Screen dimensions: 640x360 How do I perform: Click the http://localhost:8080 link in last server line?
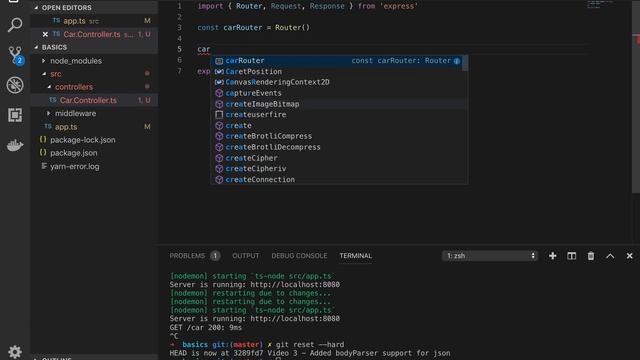(x=295, y=319)
